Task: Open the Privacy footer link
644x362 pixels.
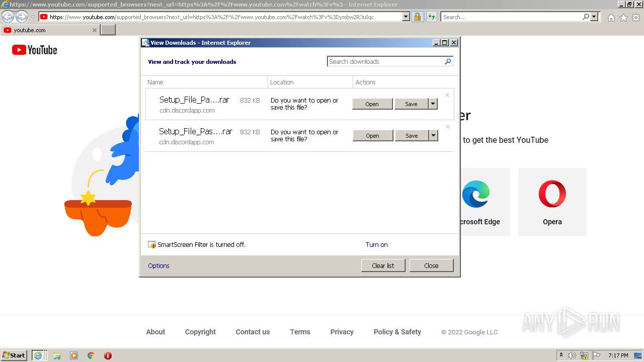Action: [x=342, y=332]
